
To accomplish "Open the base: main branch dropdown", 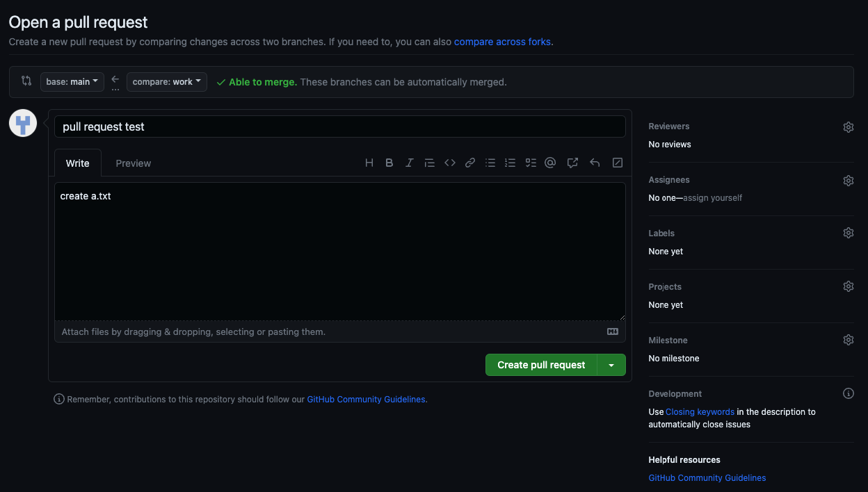I will coord(72,82).
